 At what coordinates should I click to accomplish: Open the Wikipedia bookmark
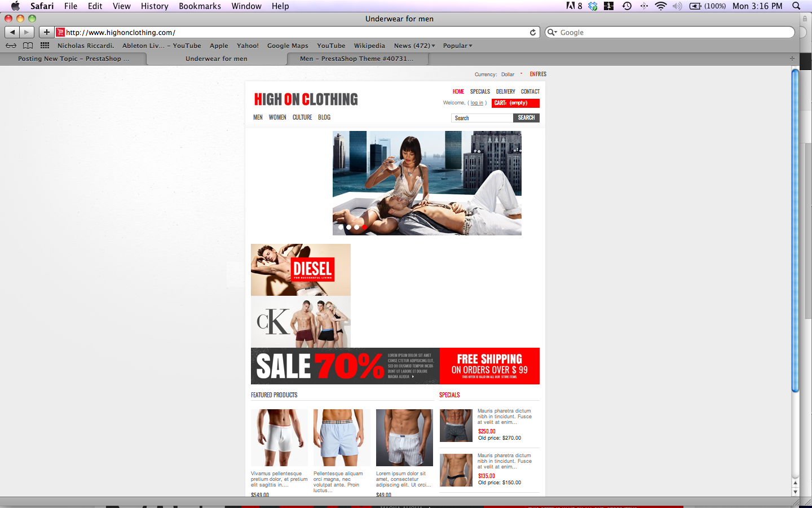369,46
